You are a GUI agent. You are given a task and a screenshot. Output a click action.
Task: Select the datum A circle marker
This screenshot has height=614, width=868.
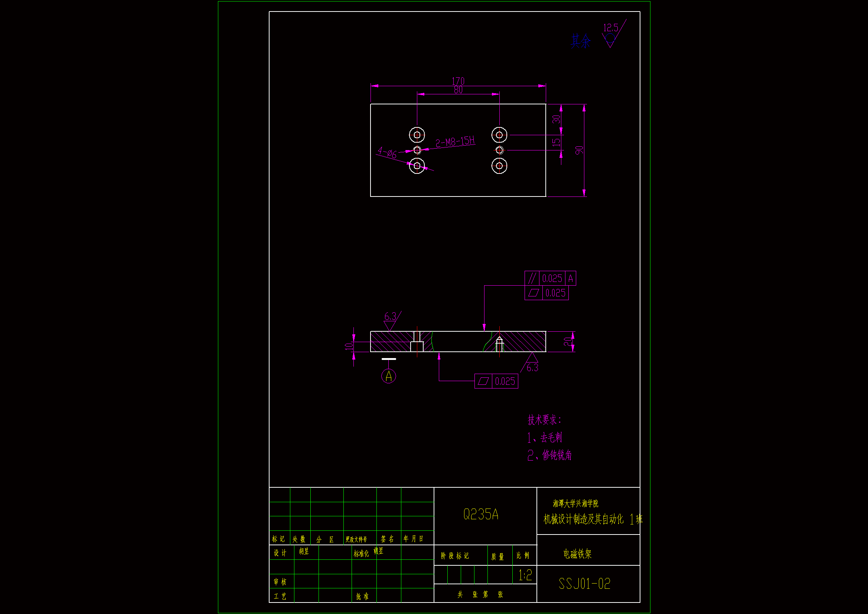point(388,376)
